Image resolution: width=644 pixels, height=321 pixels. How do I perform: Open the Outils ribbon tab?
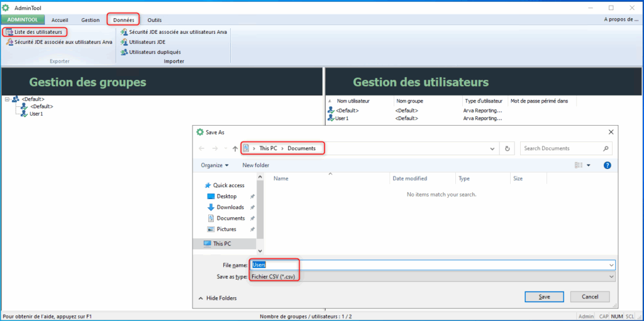pyautogui.click(x=154, y=20)
